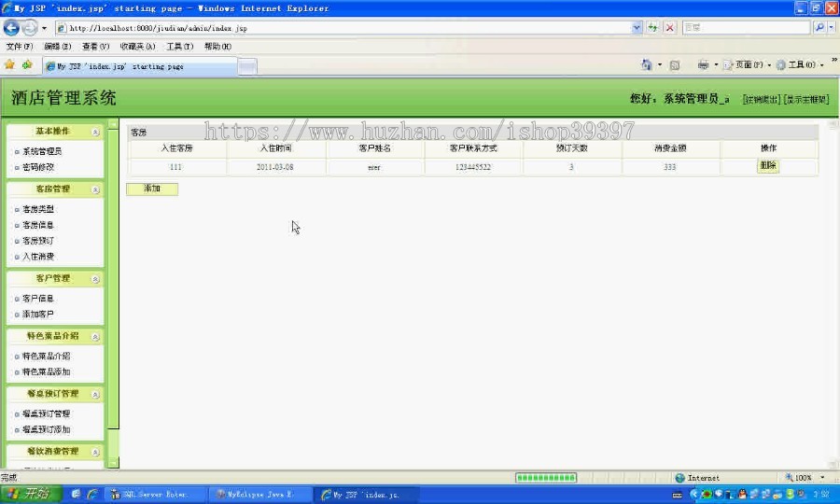Collapse the 基本操作 sidebar section
Viewport: 840px width, 504px height.
pos(95,132)
